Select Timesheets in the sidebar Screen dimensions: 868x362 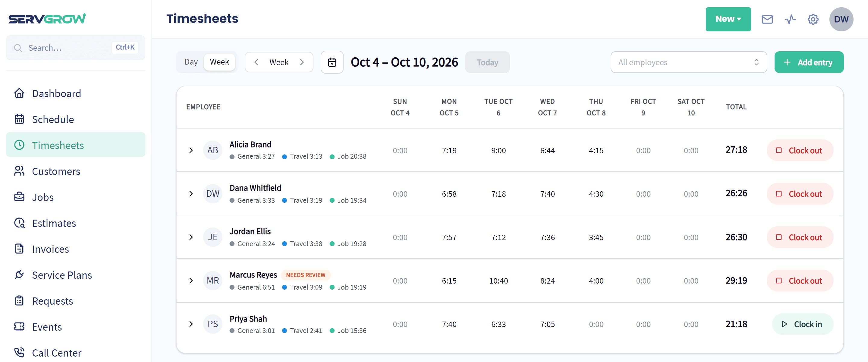point(75,145)
